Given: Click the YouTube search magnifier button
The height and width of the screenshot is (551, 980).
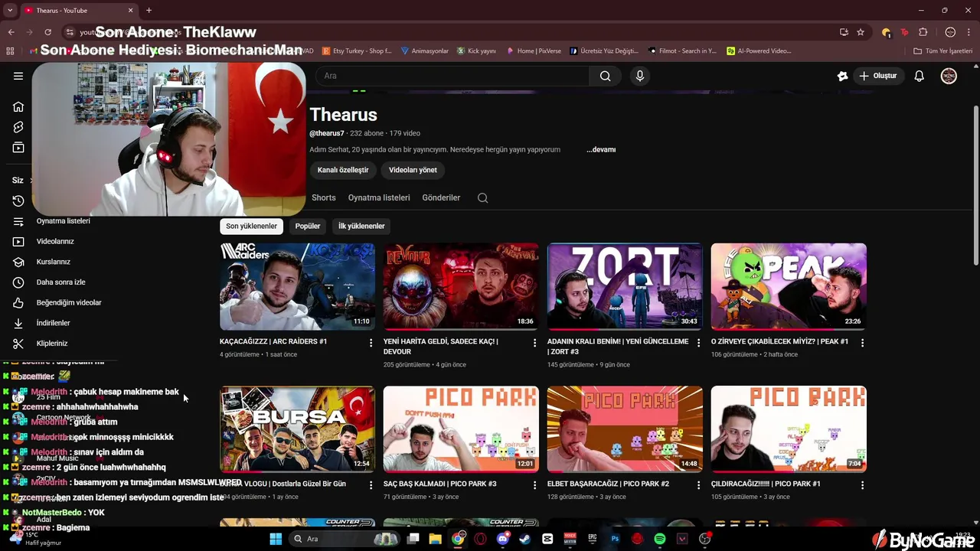Looking at the screenshot, I should click(605, 76).
